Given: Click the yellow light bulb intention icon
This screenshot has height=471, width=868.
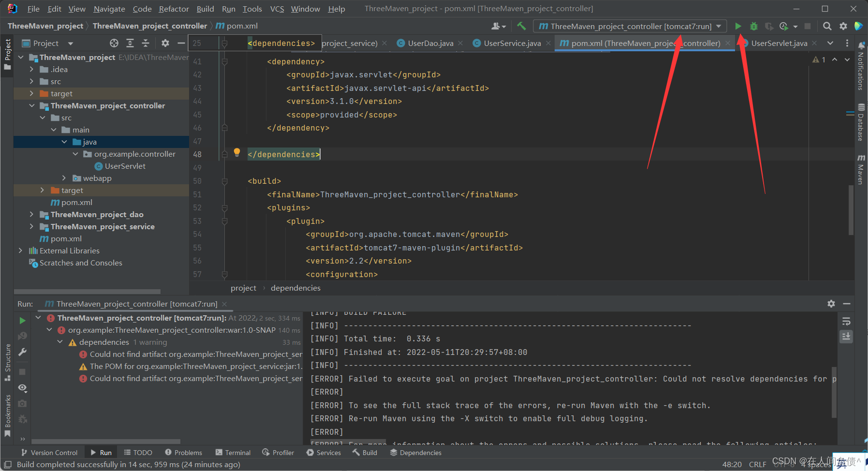Looking at the screenshot, I should pyautogui.click(x=237, y=152).
